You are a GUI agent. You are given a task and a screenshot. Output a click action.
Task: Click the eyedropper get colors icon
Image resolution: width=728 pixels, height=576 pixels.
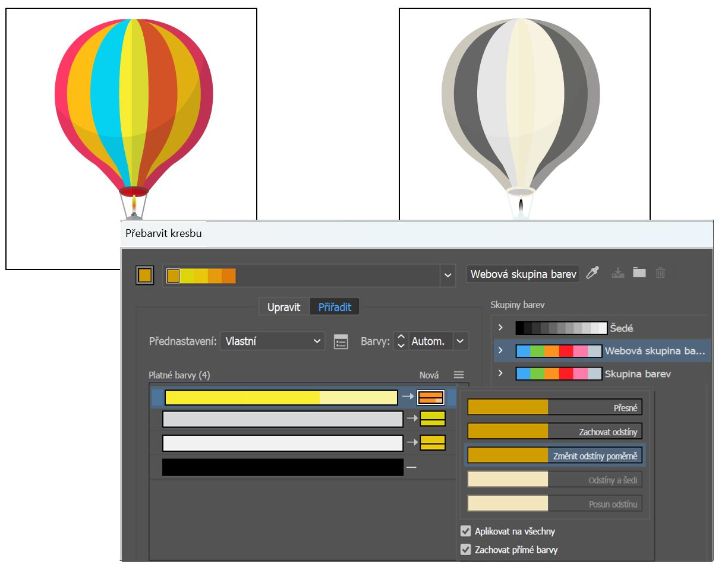point(593,273)
